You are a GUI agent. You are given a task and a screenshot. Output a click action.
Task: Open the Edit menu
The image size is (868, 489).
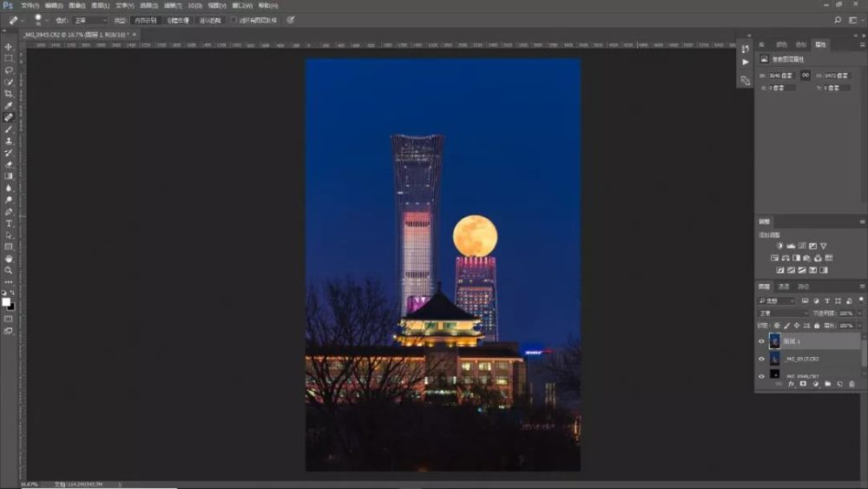click(54, 5)
